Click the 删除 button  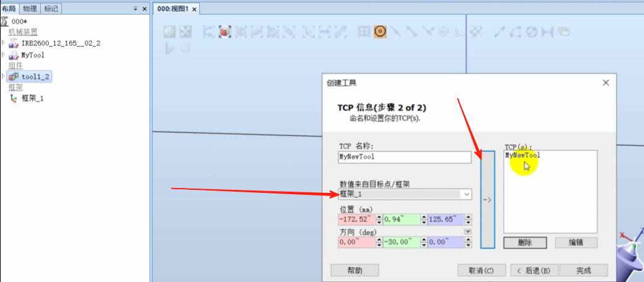pos(525,242)
